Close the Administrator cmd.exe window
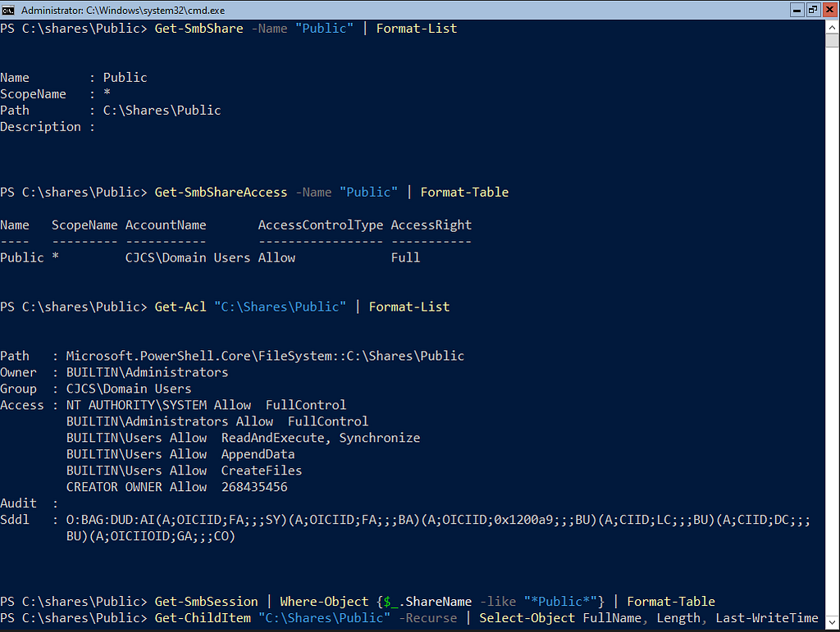 (830, 10)
